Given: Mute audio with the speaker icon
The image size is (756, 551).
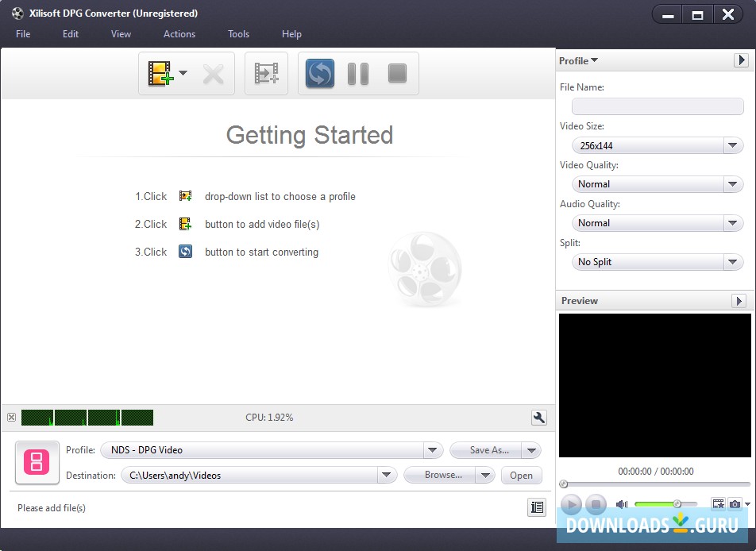Looking at the screenshot, I should pyautogui.click(x=622, y=504).
